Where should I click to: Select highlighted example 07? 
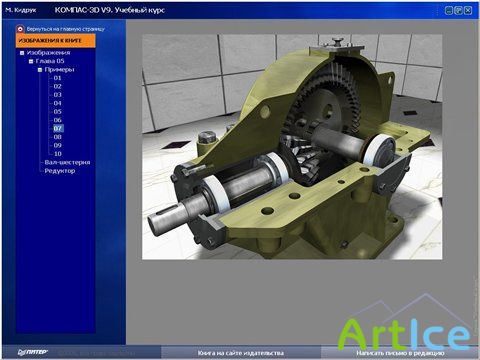pyautogui.click(x=58, y=128)
